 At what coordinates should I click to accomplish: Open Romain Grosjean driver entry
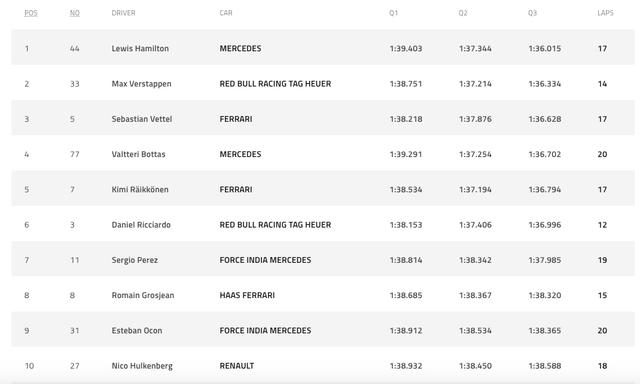143,295
